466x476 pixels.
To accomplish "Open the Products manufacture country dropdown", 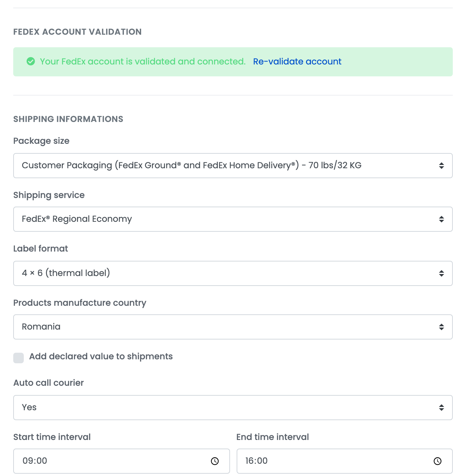I will (x=233, y=327).
